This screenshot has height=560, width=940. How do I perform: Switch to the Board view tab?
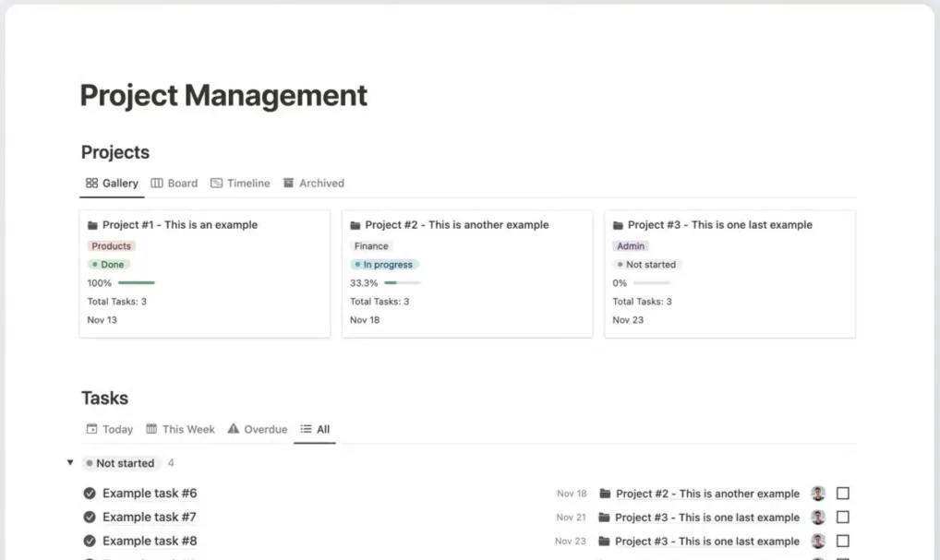pyautogui.click(x=175, y=184)
